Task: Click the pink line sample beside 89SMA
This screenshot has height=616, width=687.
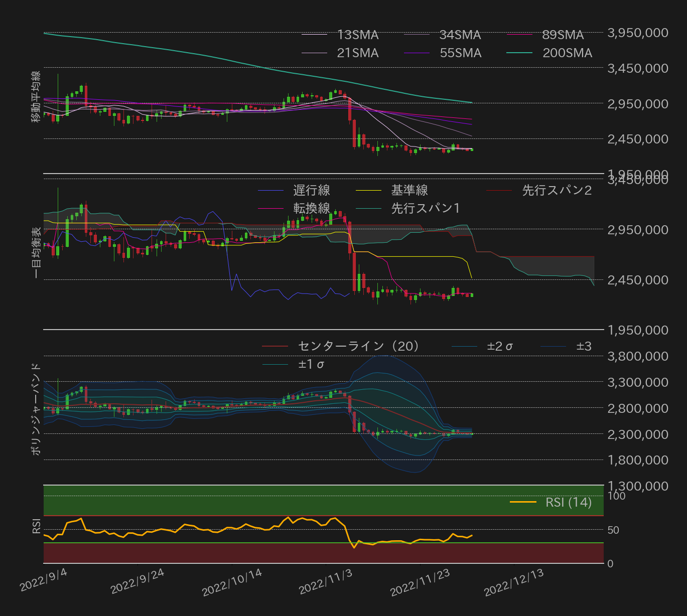Action: 519,35
